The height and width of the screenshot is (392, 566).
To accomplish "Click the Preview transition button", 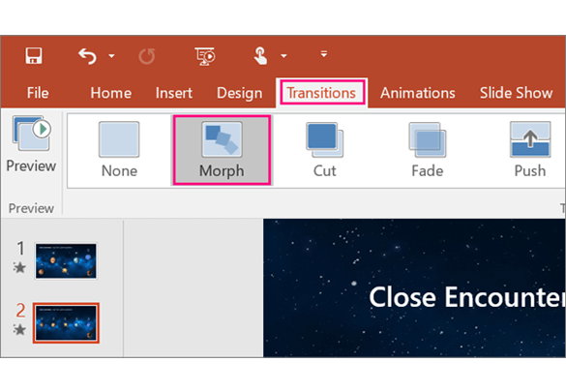I will pos(31,144).
